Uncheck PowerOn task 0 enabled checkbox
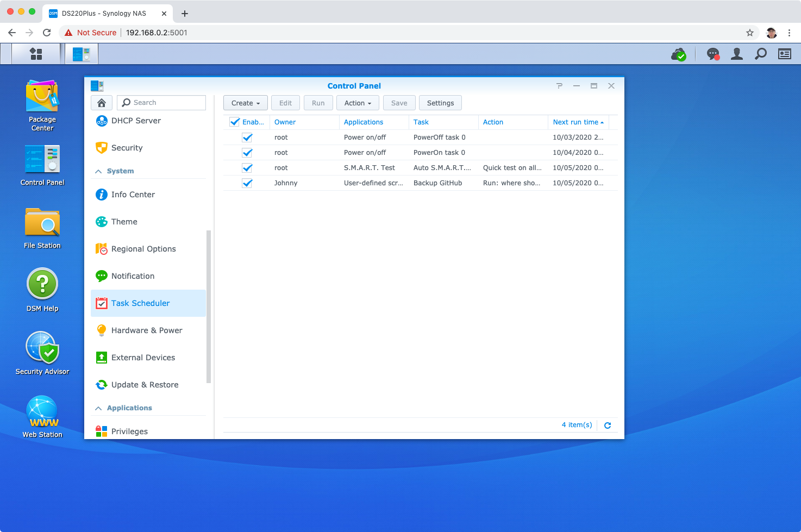This screenshot has width=801, height=532. coord(247,153)
